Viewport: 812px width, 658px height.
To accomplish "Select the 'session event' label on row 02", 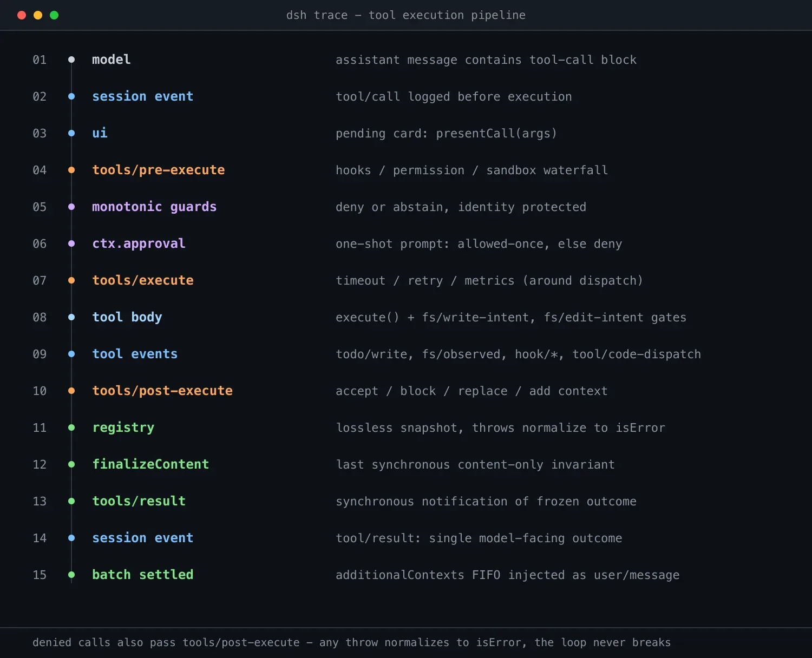I will [x=143, y=96].
